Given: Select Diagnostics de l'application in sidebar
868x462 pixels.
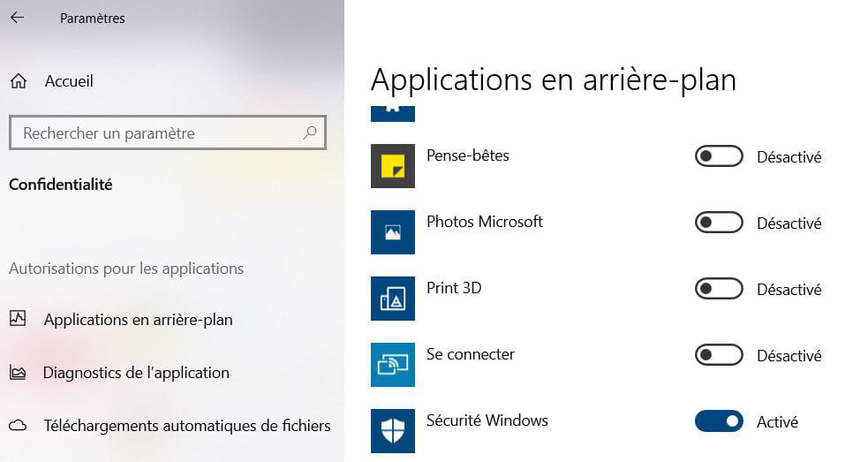Looking at the screenshot, I should (136, 373).
